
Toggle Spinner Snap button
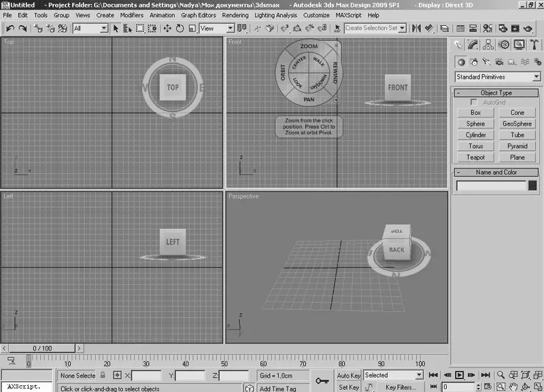click(x=322, y=29)
